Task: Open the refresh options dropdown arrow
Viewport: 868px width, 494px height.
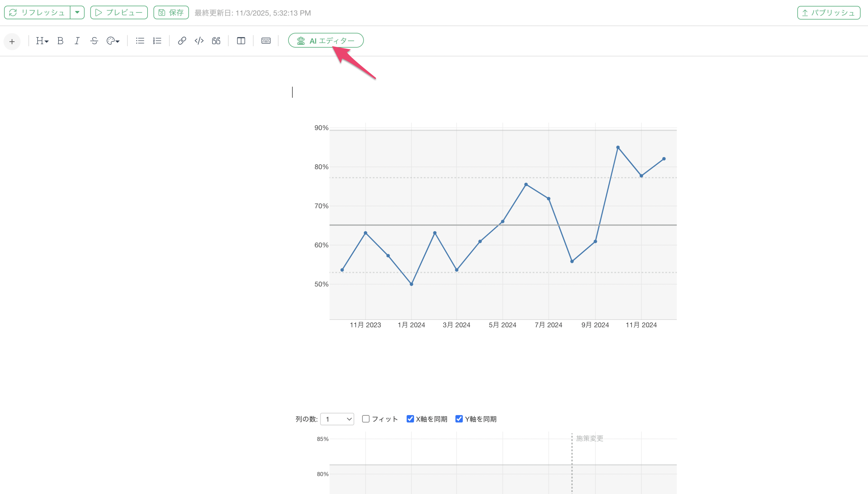Action: point(77,13)
